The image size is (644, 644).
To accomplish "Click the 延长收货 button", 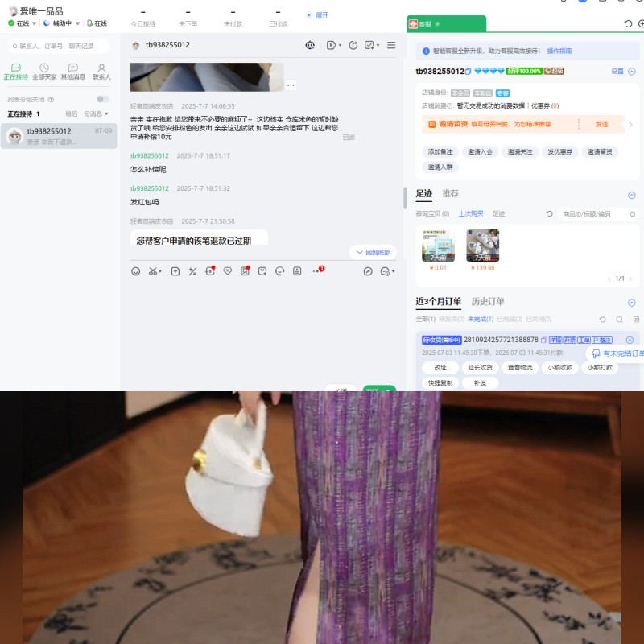I will [x=480, y=368].
